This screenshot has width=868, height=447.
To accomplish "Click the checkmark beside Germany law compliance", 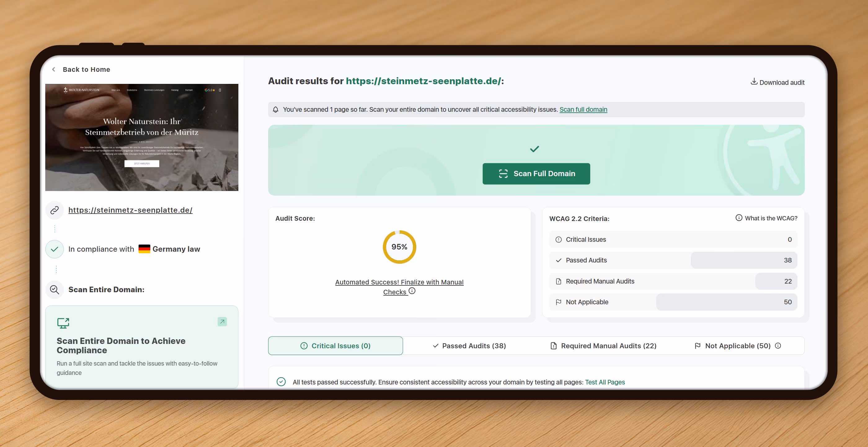I will pyautogui.click(x=54, y=249).
